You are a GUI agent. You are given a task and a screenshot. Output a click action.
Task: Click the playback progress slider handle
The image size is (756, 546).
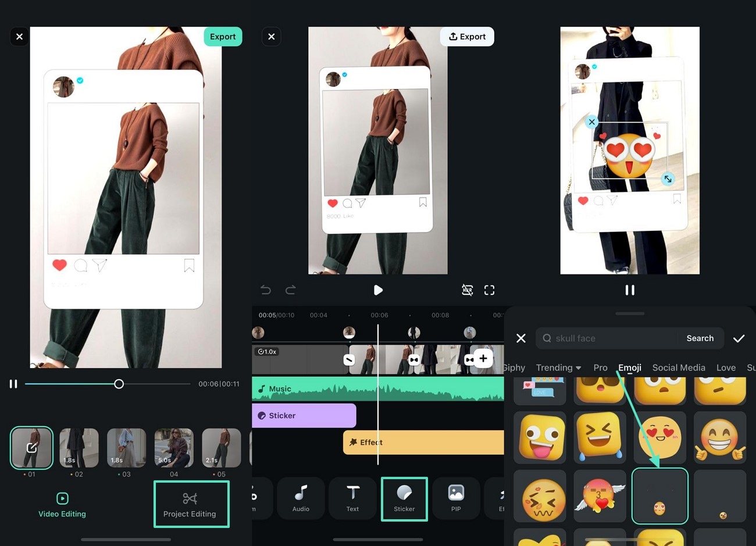119,384
